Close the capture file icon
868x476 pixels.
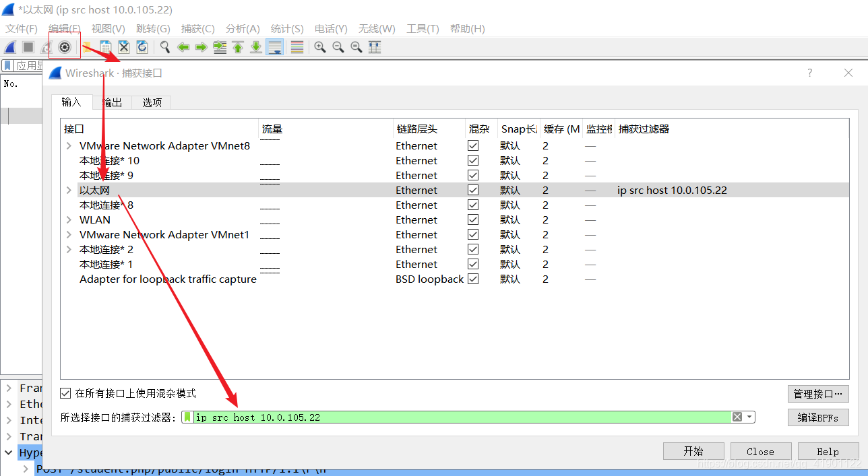tap(124, 47)
